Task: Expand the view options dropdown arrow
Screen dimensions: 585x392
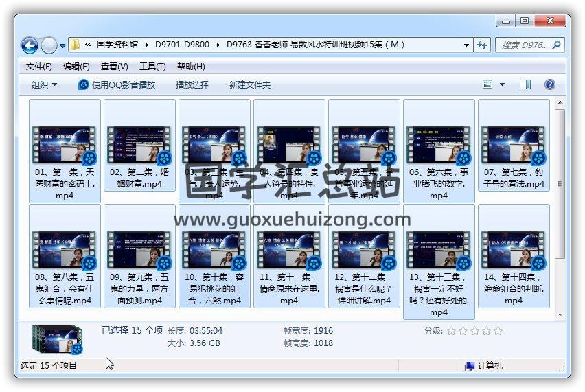Action: pyautogui.click(x=502, y=84)
